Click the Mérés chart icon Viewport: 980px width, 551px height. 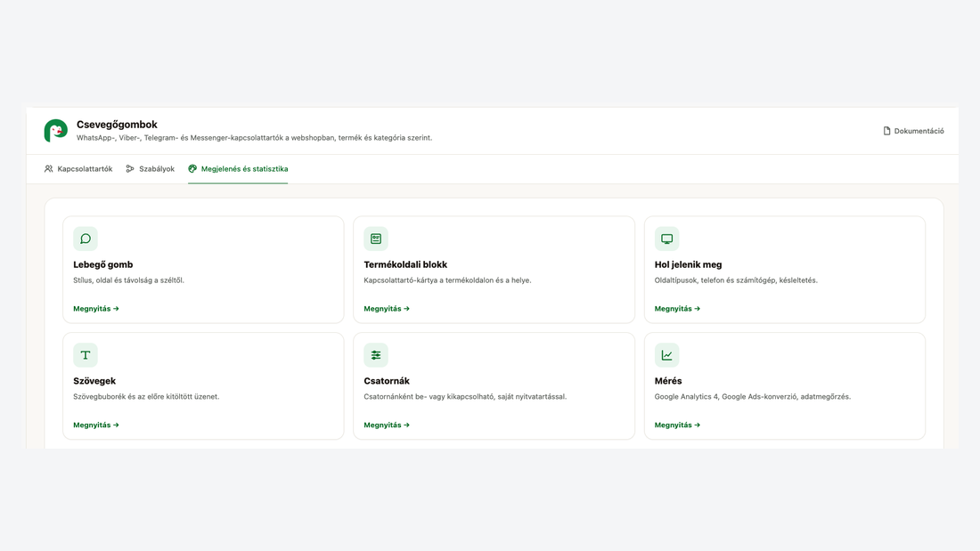click(667, 355)
